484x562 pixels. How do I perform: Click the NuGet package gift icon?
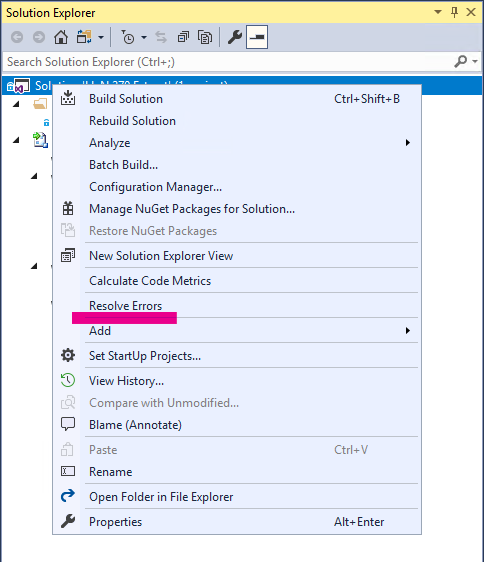[68, 208]
